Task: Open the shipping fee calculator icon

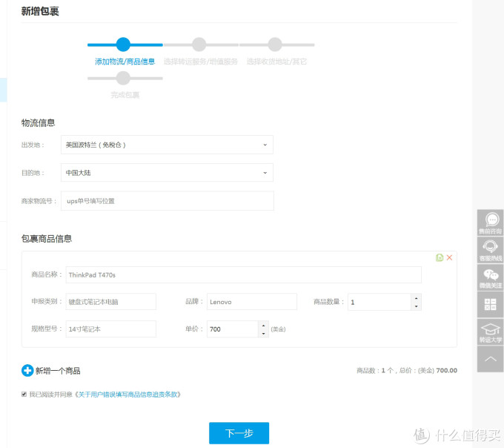Action: point(490,304)
